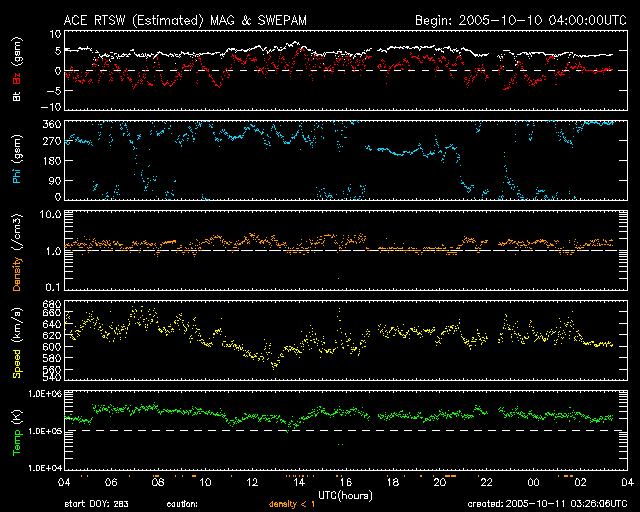
Task: Select the '180' tick on the Phi axis
Action: 51,161
